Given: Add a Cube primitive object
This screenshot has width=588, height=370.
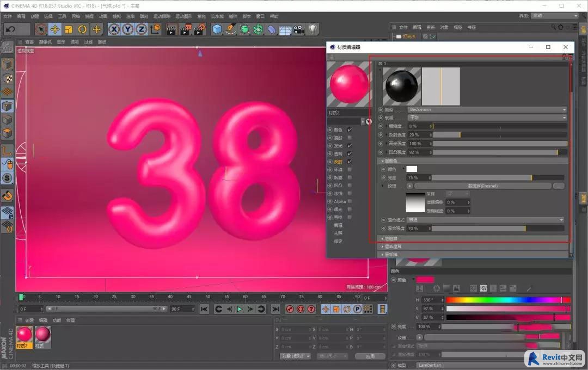Looking at the screenshot, I should [217, 29].
